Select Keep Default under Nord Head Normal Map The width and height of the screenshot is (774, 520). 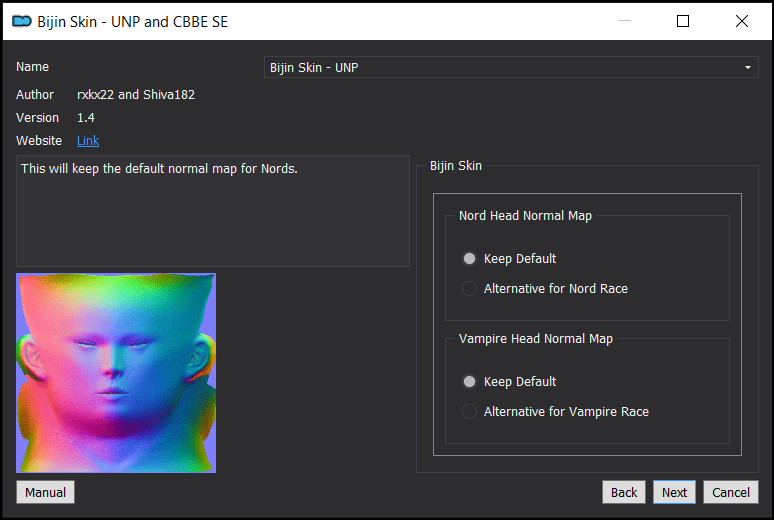point(509,258)
